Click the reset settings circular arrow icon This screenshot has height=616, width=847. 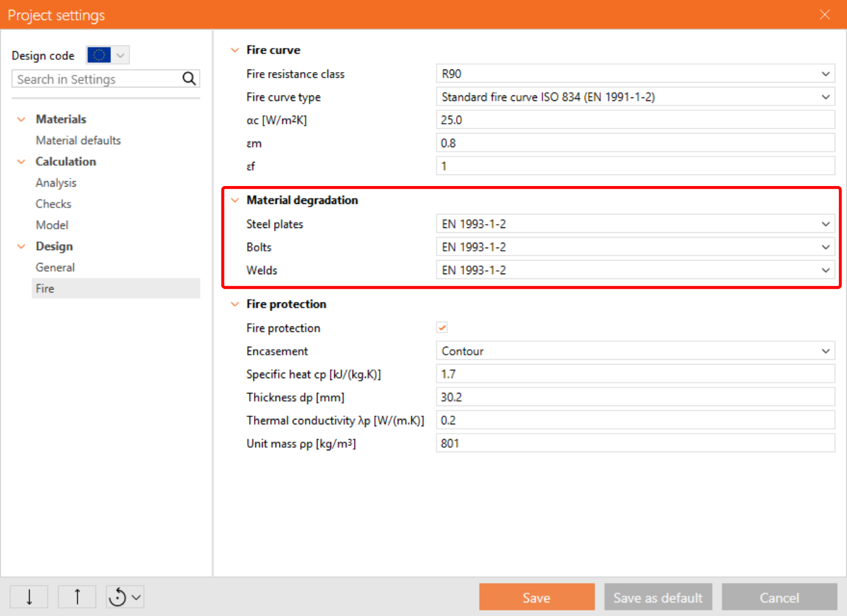pyautogui.click(x=118, y=597)
